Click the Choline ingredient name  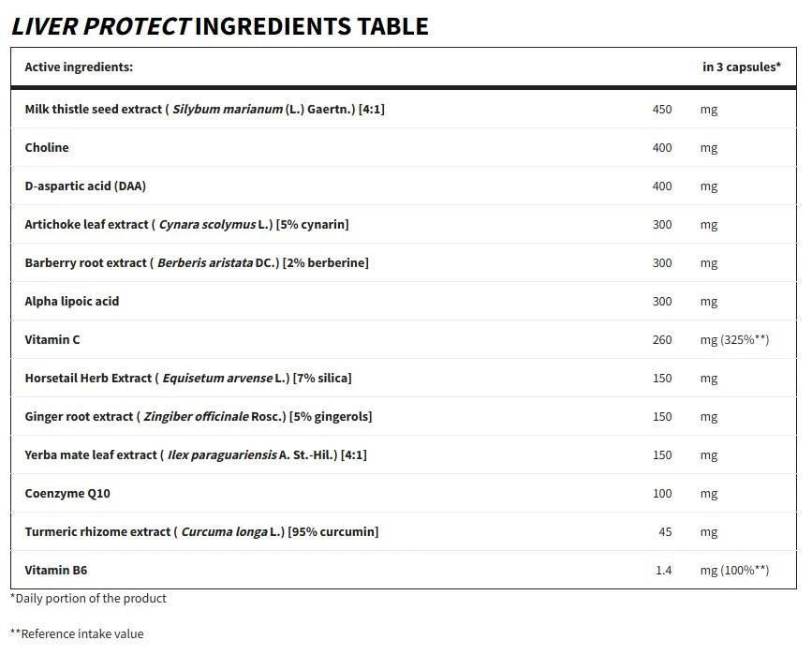47,147
